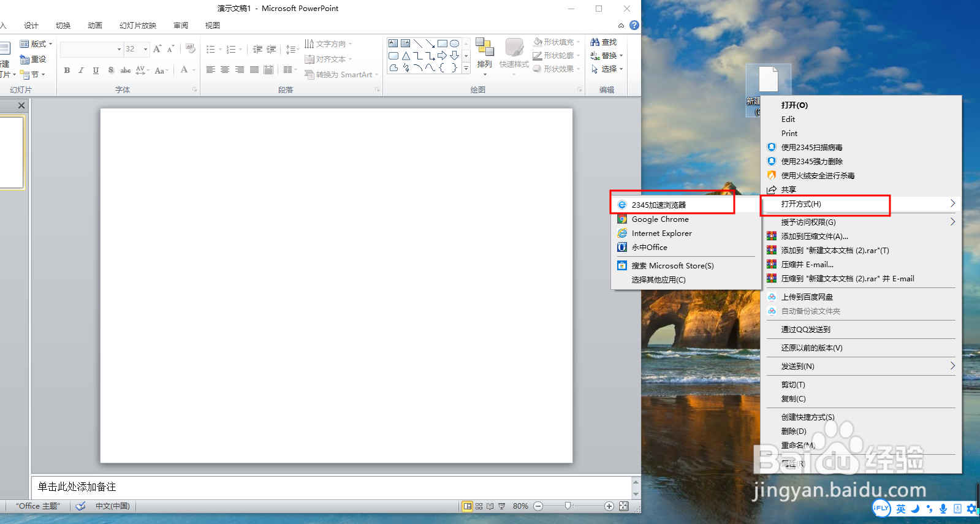Open Layout (版式) dropdown
Screen dimensions: 980x524
36,44
